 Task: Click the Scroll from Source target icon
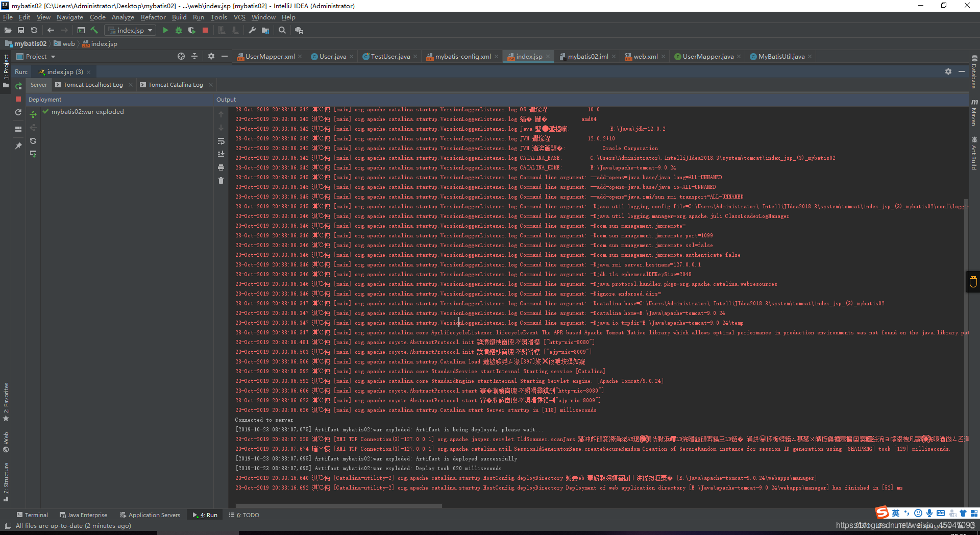pos(181,57)
